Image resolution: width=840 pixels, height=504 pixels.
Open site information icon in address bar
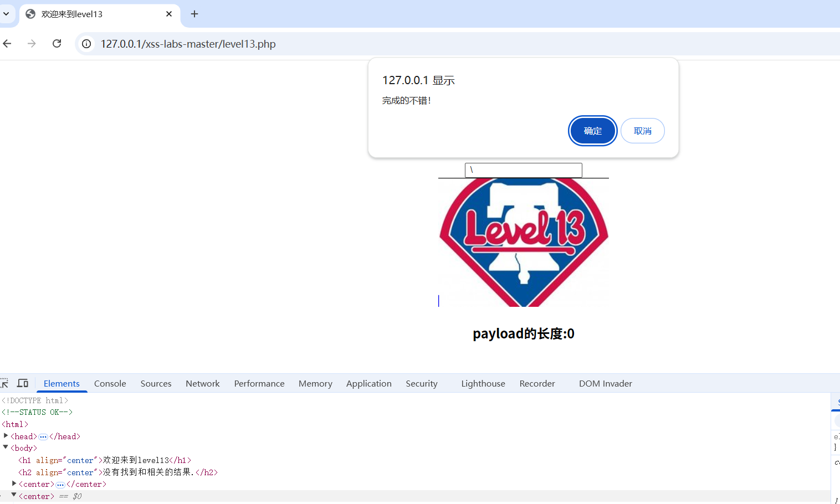(86, 44)
